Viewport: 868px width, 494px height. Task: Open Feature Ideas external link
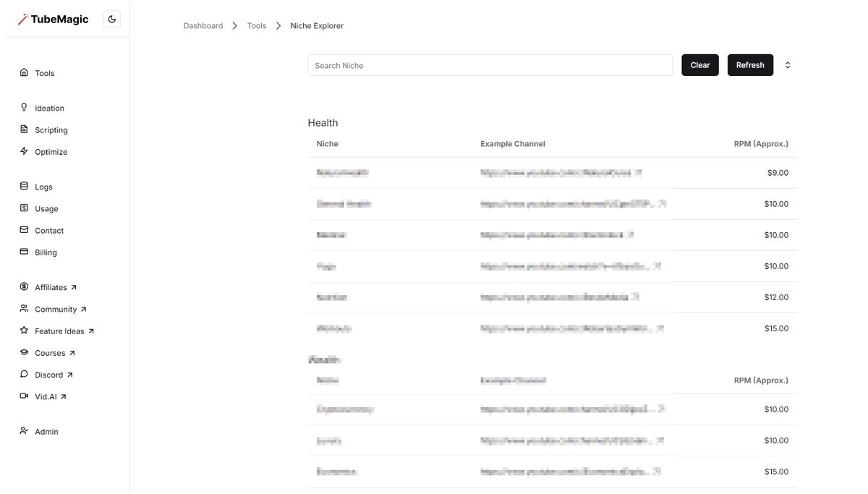(64, 331)
